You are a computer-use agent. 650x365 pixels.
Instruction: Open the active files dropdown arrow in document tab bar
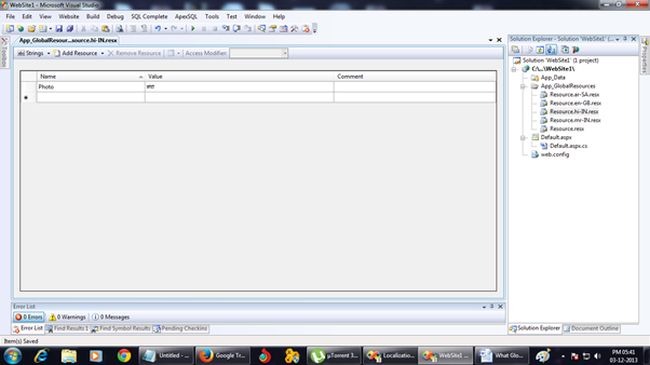tap(490, 40)
